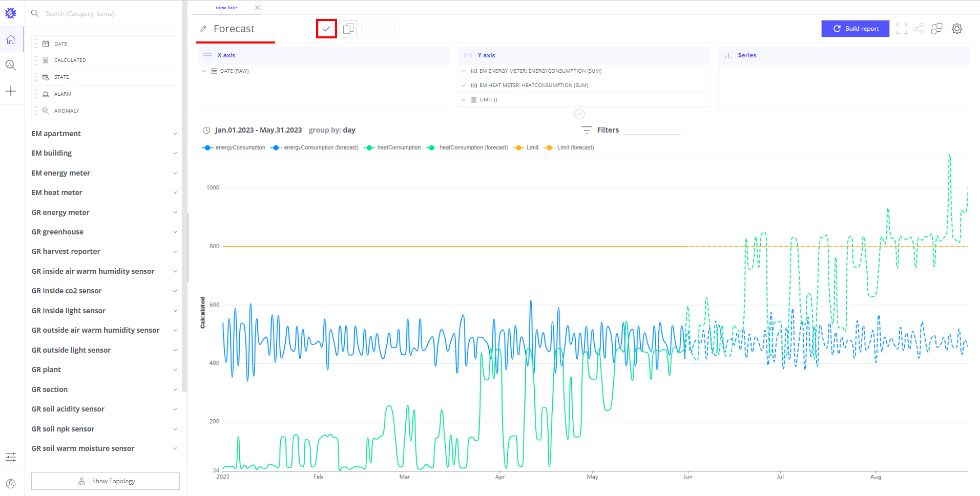Image resolution: width=980 pixels, height=496 pixels.
Task: Click the Filters funnel icon
Action: pyautogui.click(x=587, y=130)
